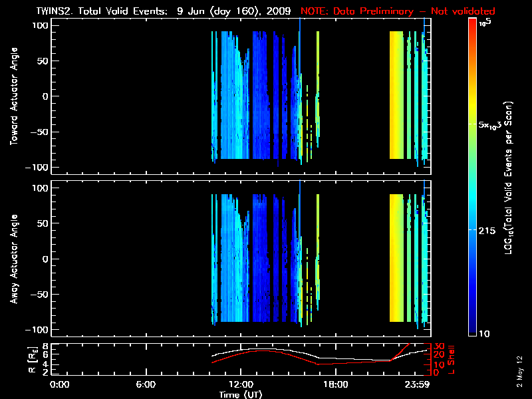
Task: Click the 0:00 time axis label
Action: tap(60, 384)
